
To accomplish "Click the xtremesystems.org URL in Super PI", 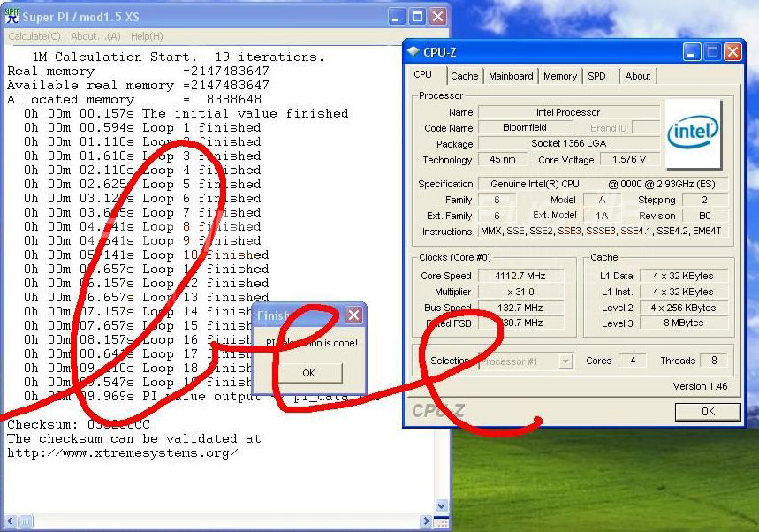I will pos(123,453).
